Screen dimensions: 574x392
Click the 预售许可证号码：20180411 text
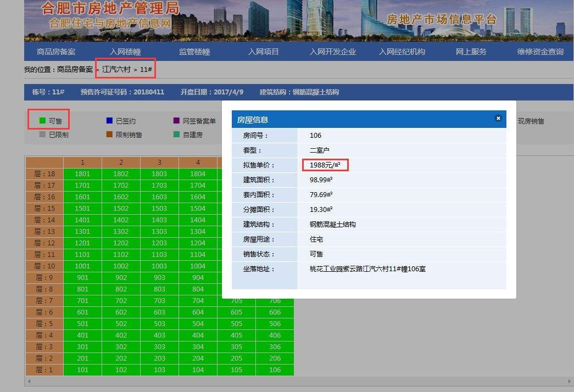point(122,92)
